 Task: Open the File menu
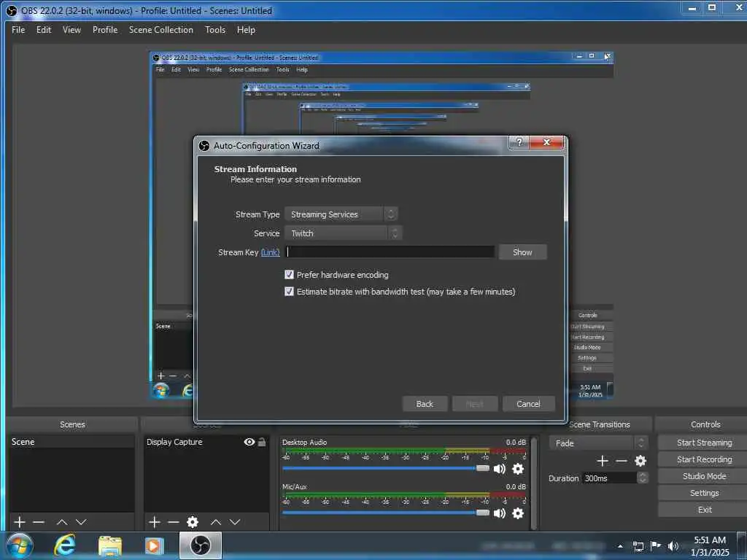click(x=18, y=29)
